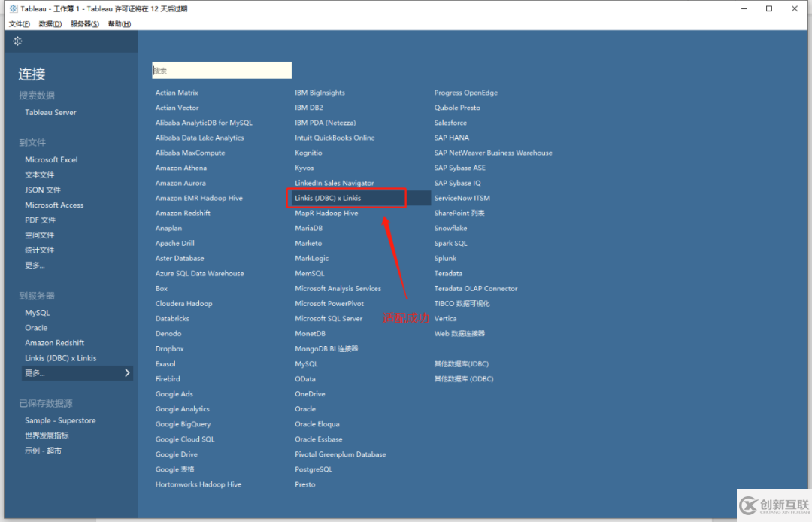Choose Alibaba MaxCompute connector
This screenshot has height=522, width=812.
coord(190,153)
